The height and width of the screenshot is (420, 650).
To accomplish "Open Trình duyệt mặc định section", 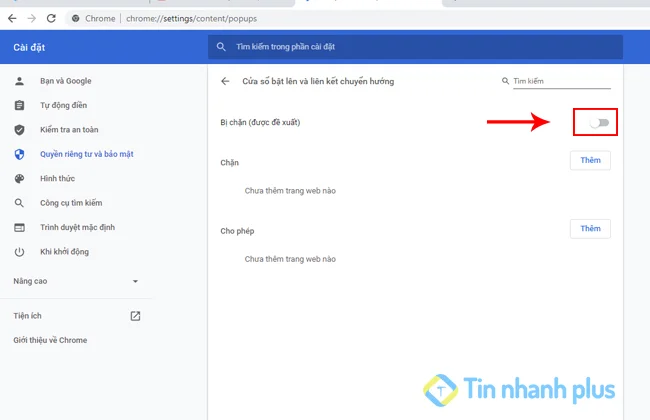I will click(x=78, y=227).
